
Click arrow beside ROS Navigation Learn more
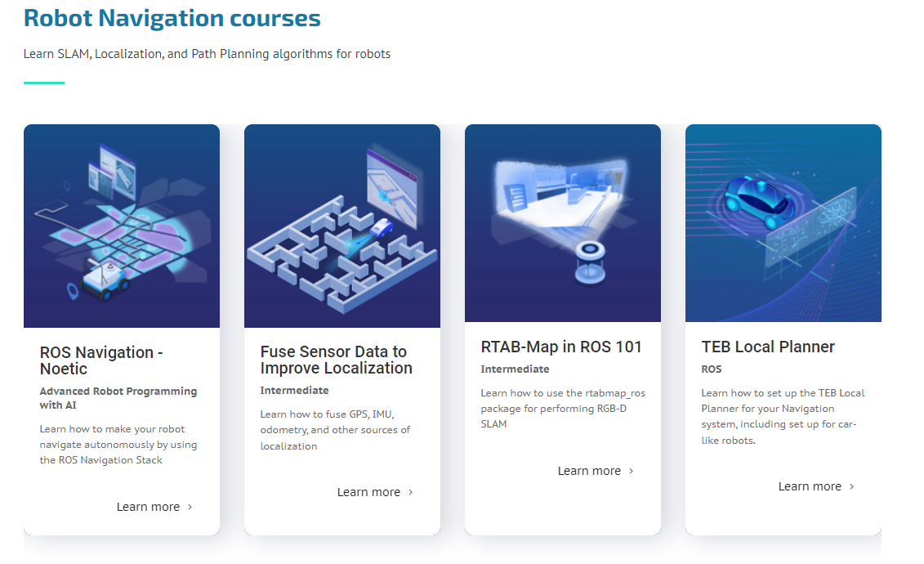(x=190, y=507)
